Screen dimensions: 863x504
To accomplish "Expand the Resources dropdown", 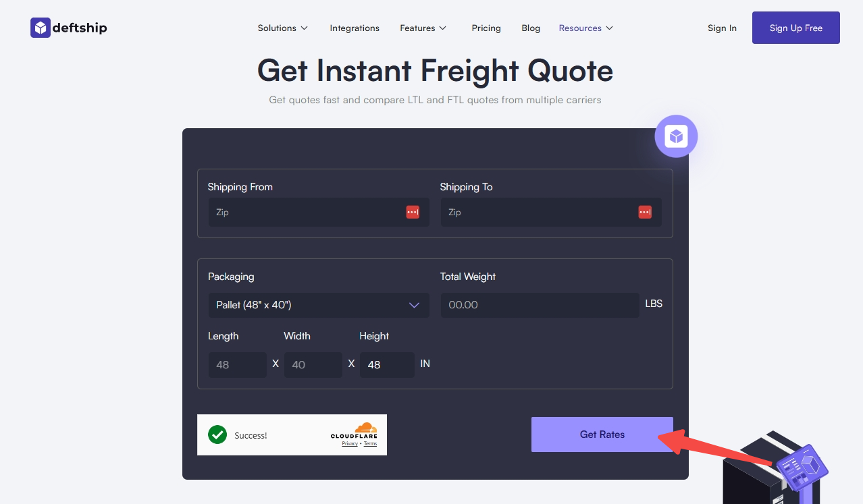I will (x=585, y=28).
